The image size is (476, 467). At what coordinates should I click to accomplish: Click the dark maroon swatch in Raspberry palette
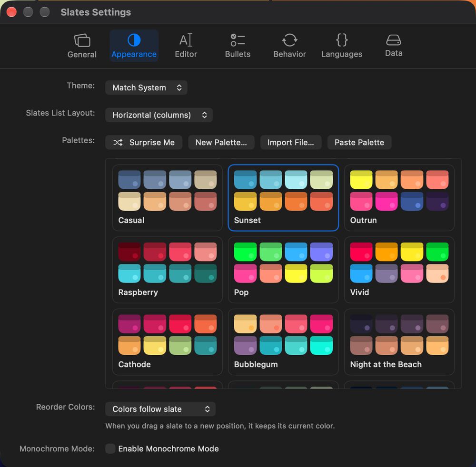[x=129, y=252]
